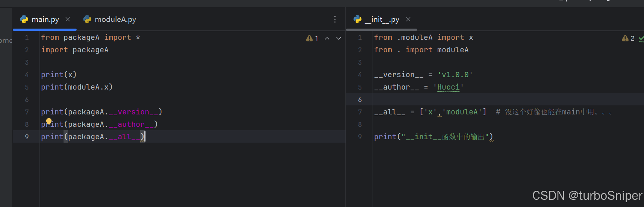Click line number 6 in __init__.py gutter
Viewport: 644px width, 207px height.
[360, 100]
